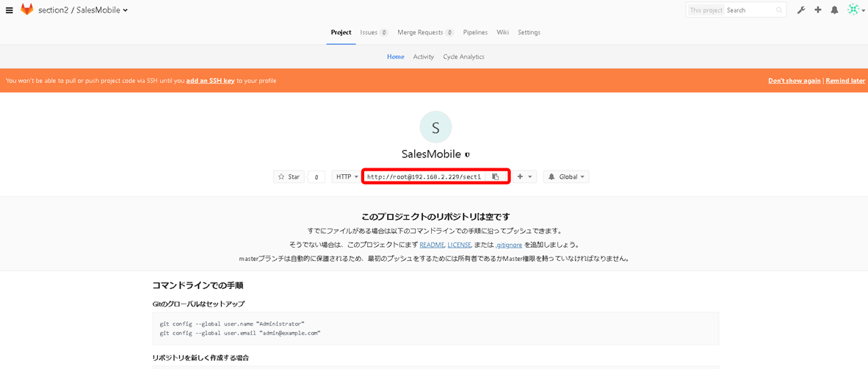Click the このプロジェクトのリポジトリは空です heading
Viewport: 868px width, 369px height.
click(435, 216)
